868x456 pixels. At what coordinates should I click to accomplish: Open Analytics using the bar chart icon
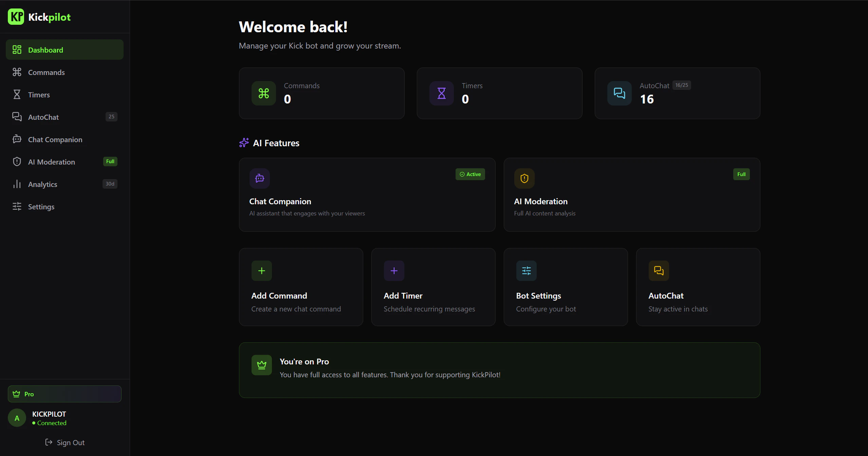17,184
